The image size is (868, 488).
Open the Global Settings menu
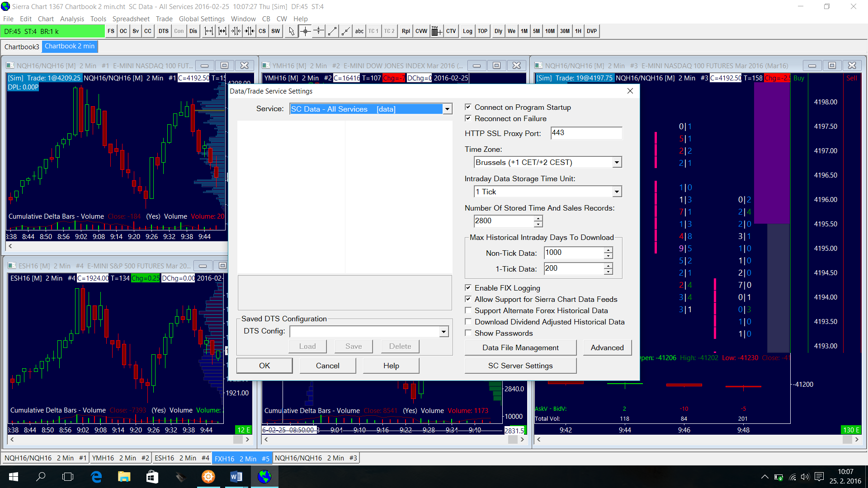[202, 19]
